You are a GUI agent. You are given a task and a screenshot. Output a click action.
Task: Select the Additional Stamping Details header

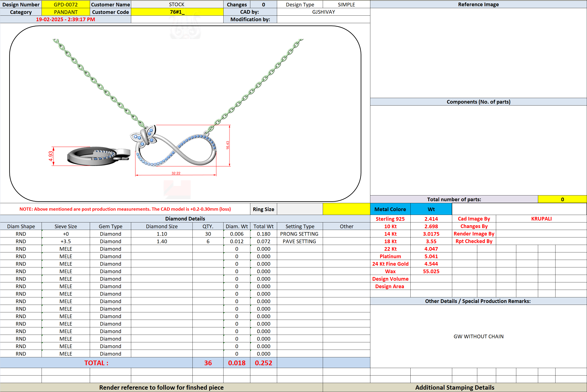(455, 387)
